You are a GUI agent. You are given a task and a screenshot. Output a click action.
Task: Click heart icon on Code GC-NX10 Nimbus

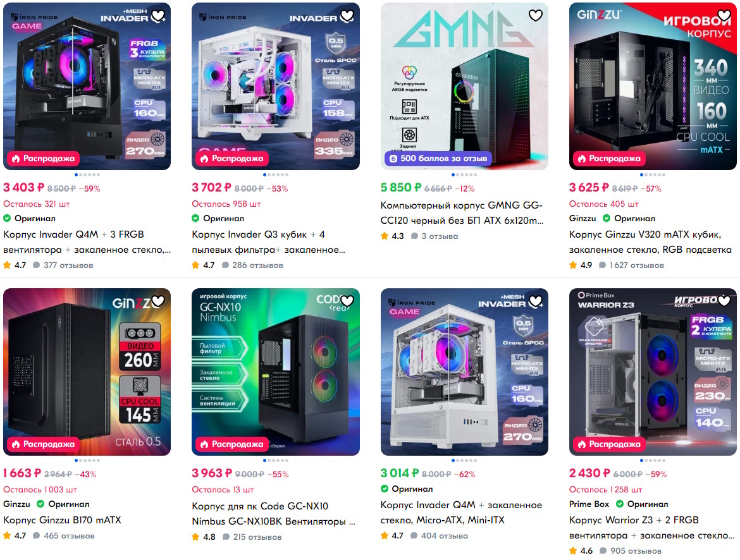(x=347, y=301)
